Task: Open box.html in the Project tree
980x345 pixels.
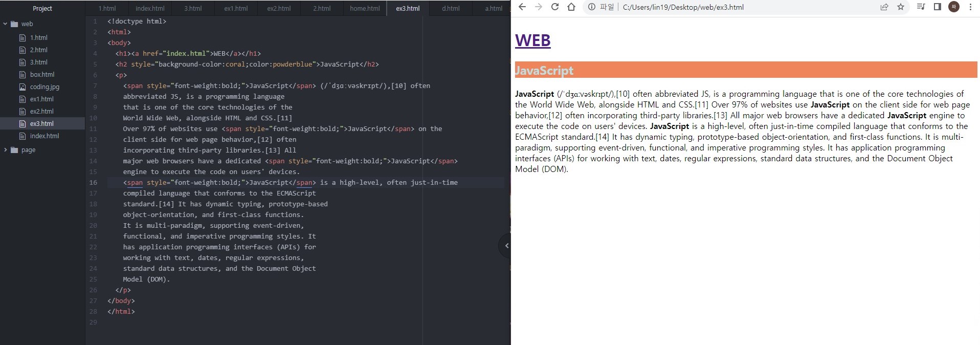Action: 42,75
